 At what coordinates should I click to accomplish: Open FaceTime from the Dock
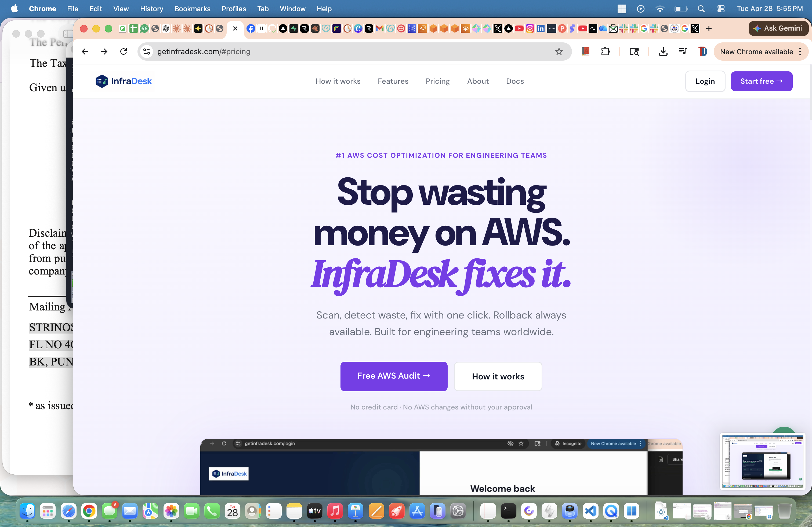(x=191, y=511)
